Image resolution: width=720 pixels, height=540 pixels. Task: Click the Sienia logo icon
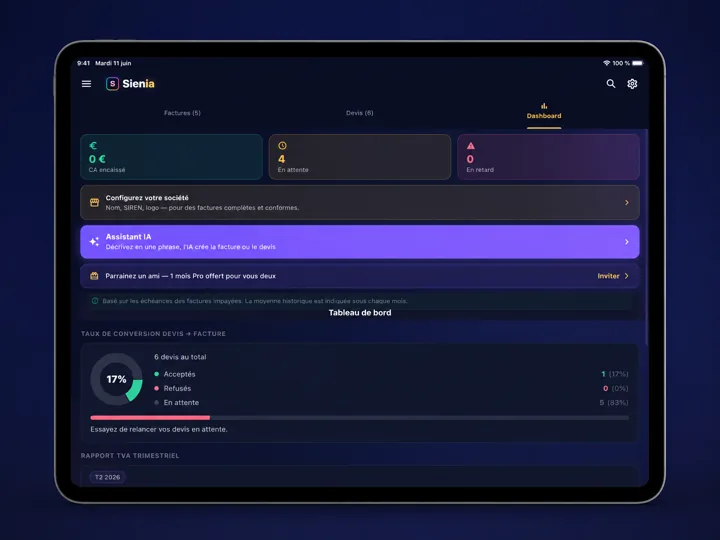coord(112,84)
